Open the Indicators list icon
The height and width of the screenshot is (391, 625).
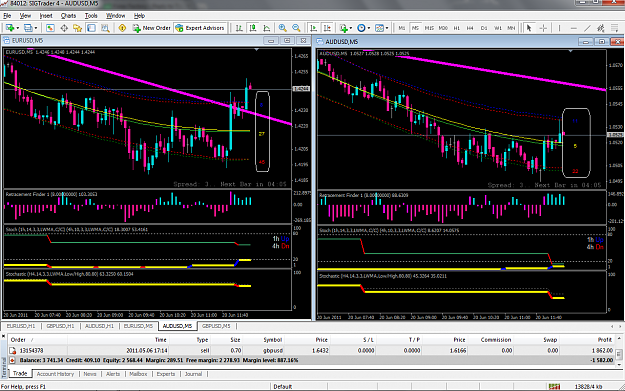(x=344, y=28)
